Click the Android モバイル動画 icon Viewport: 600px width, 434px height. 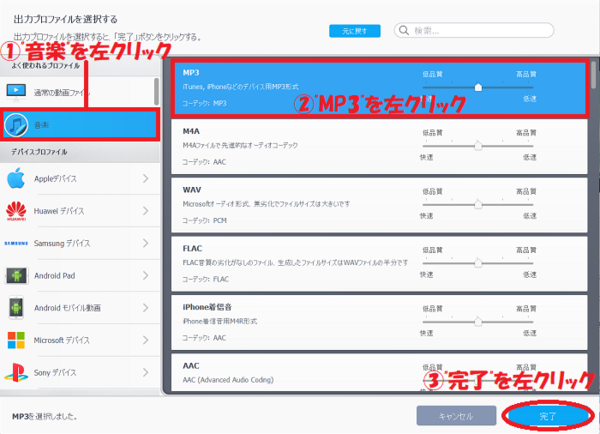click(x=16, y=308)
